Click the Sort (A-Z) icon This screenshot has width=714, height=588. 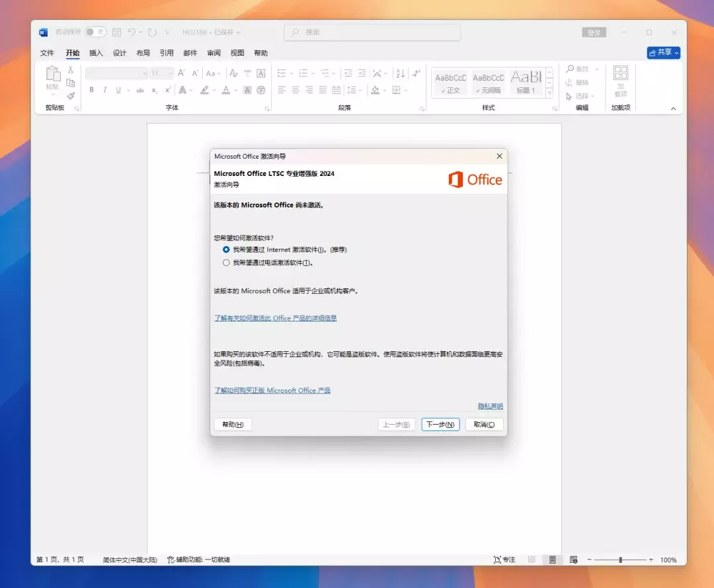point(400,73)
